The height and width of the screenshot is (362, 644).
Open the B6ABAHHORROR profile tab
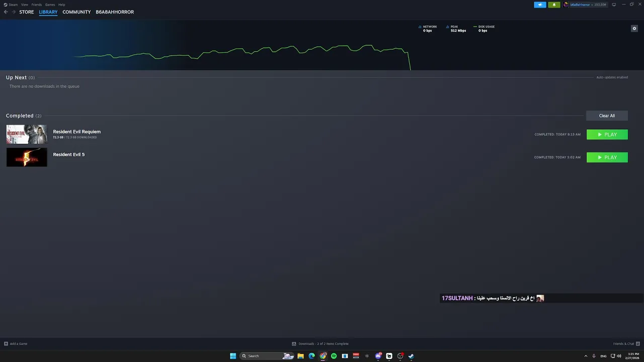coord(115,12)
